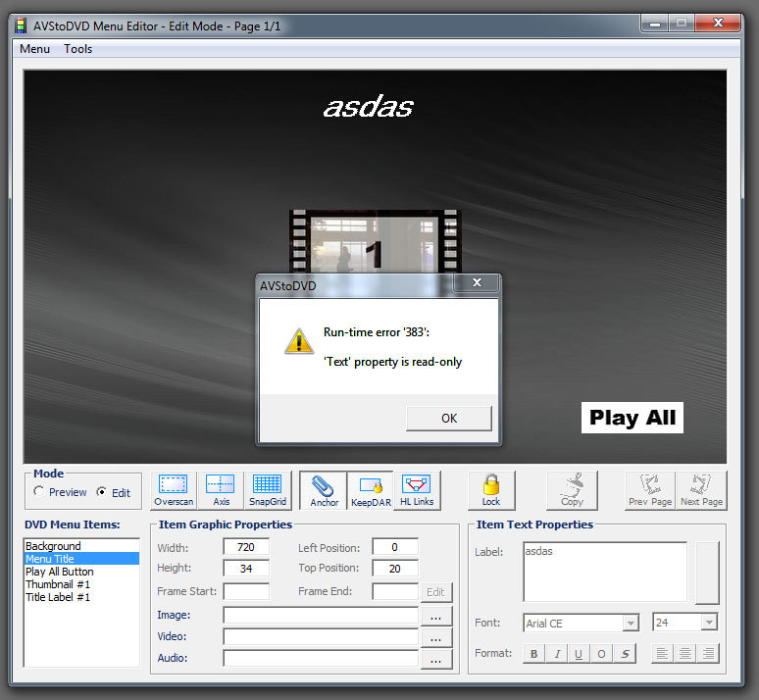This screenshot has height=700, width=759.
Task: Click the AVStoDVD app icon in title bar
Action: pos(21,25)
